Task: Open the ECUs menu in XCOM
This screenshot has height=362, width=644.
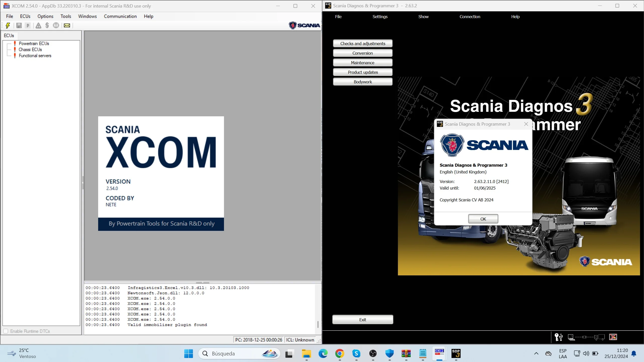Action: coord(25,16)
